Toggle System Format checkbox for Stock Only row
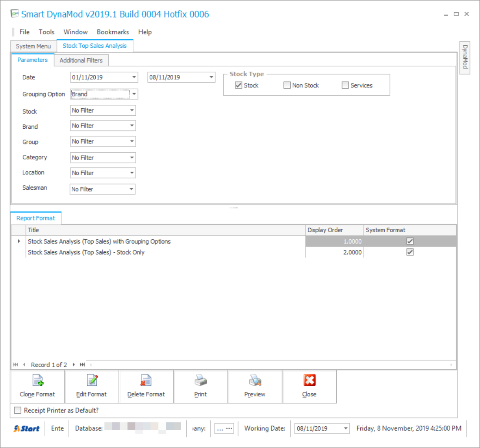 410,252
